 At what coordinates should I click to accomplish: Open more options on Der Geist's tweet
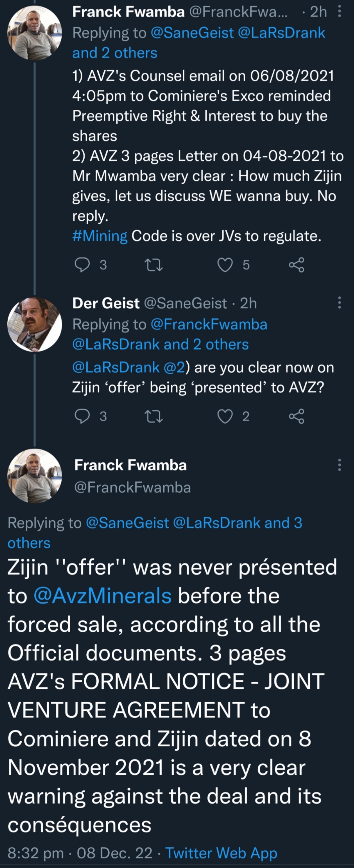[339, 302]
